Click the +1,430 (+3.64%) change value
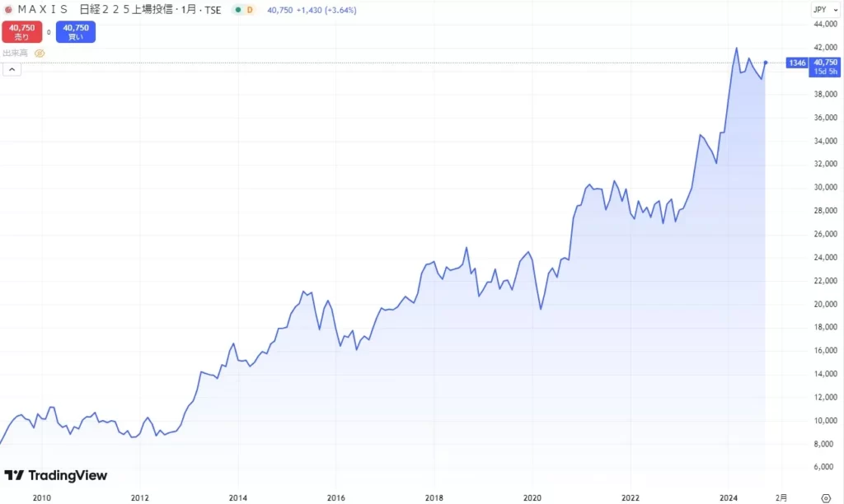 [326, 10]
